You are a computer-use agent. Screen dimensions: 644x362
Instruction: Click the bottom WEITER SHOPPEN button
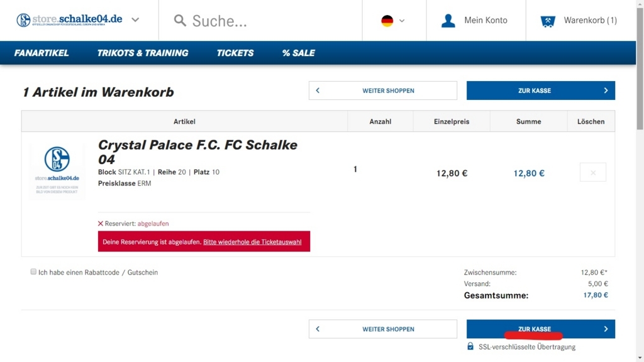[x=383, y=329]
